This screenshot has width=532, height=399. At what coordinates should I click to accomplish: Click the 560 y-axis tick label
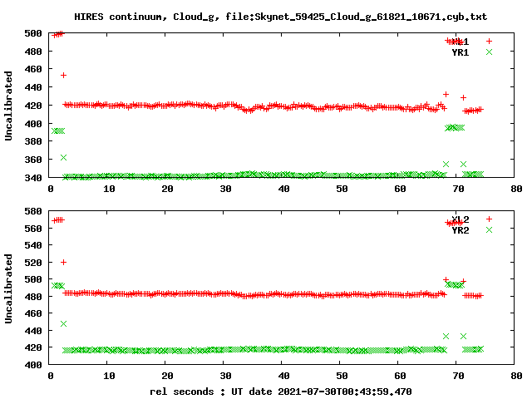33,229
